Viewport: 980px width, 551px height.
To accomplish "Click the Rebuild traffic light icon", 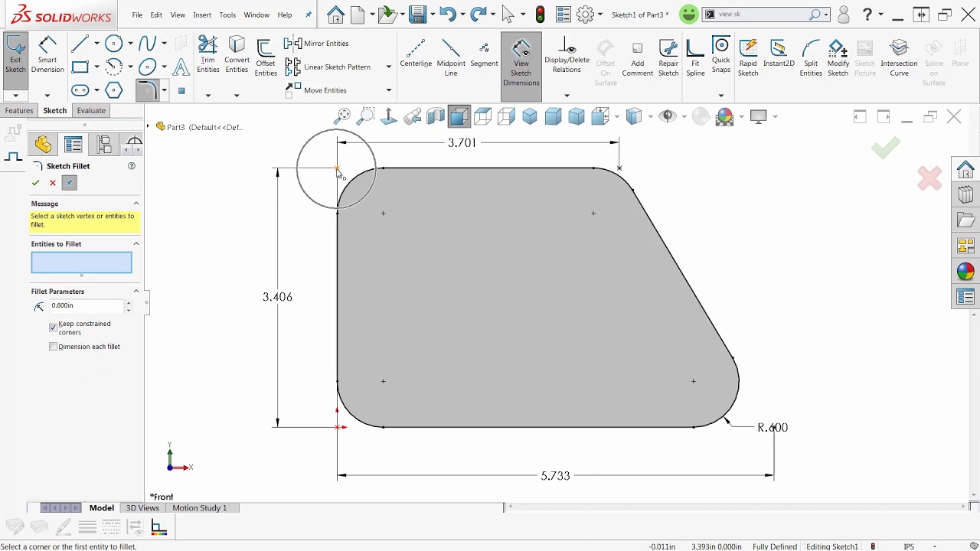I will (541, 15).
